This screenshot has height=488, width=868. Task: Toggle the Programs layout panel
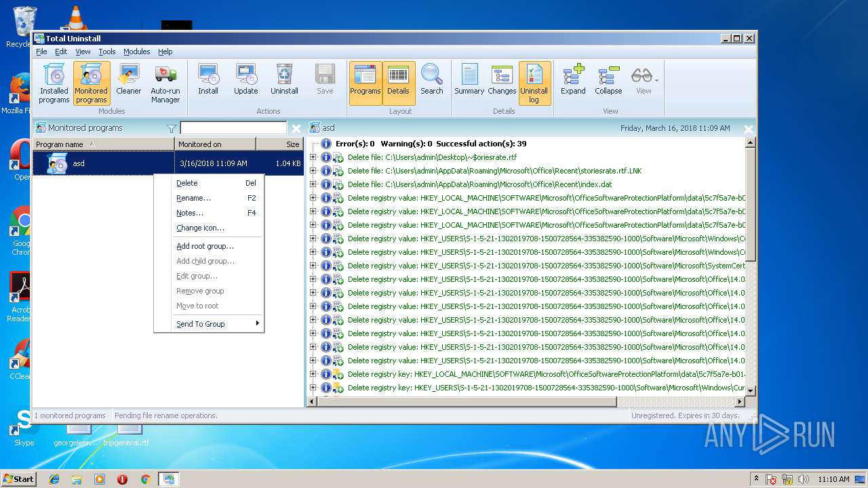[366, 83]
